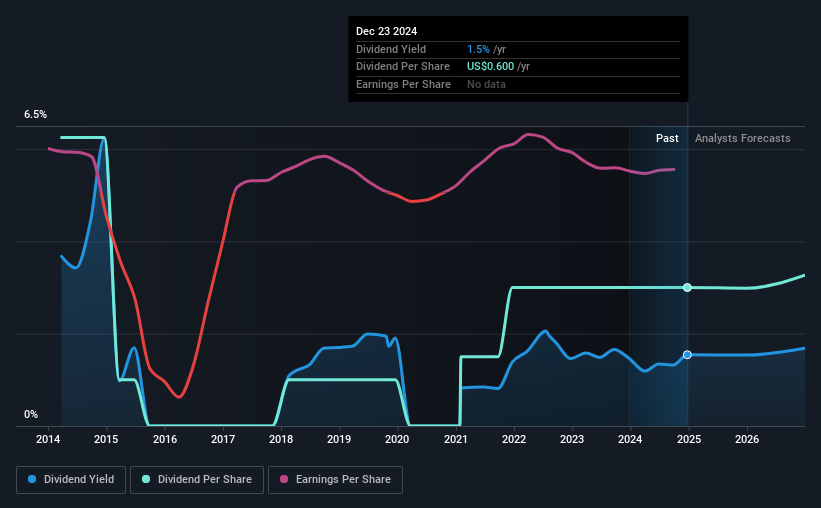Click the 2014 x-axis year label
The height and width of the screenshot is (508, 821).
click(48, 439)
